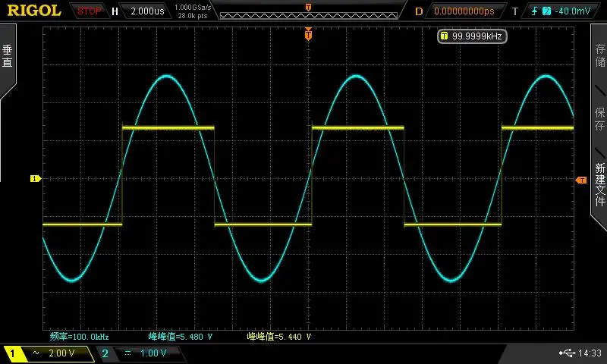The height and width of the screenshot is (364, 607).
Task: Click the 1.000GSa/s sample rate readout
Action: click(x=193, y=7)
